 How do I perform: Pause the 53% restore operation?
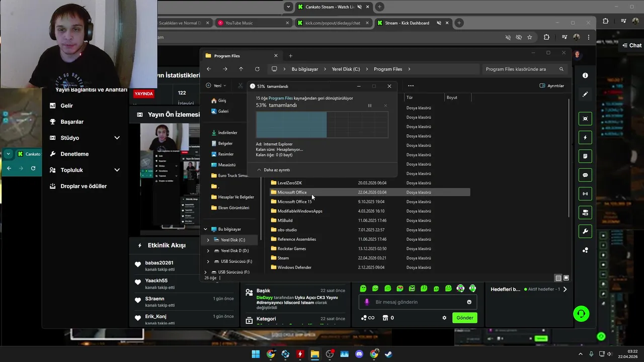[369, 106]
